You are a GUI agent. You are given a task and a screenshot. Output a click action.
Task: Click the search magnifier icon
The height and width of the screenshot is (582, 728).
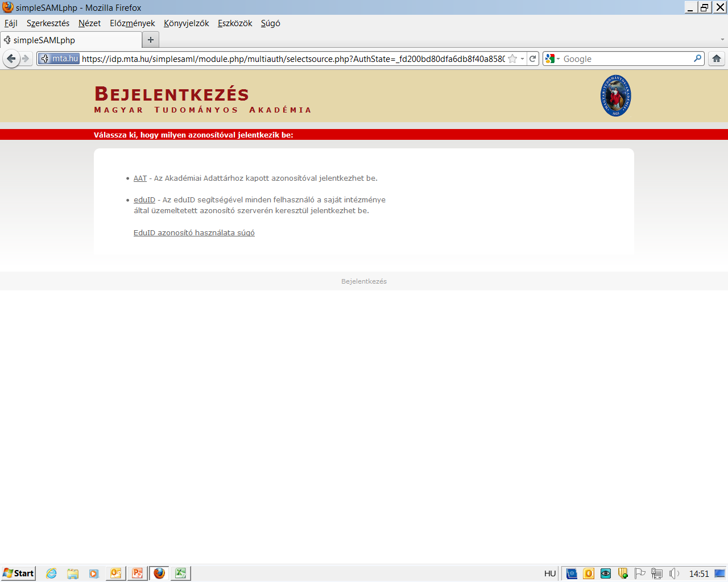coord(698,59)
